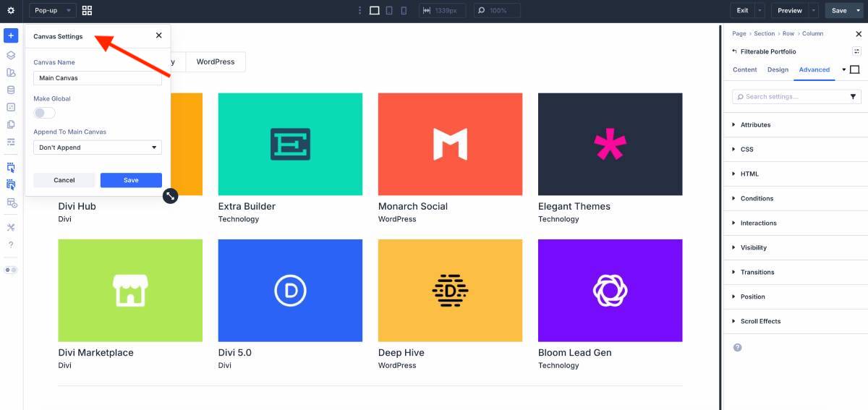The height and width of the screenshot is (410, 868).
Task: Open the three-dot more options icon
Action: pyautogui.click(x=359, y=11)
